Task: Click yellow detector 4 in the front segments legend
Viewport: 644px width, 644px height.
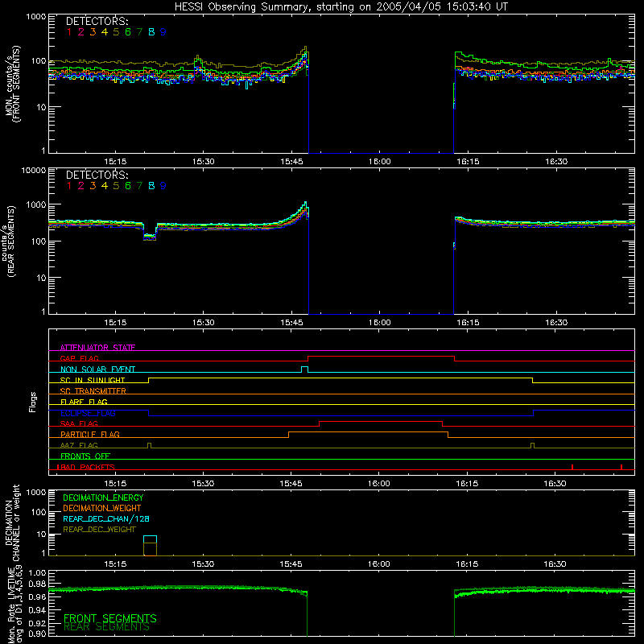Action: click(x=105, y=32)
